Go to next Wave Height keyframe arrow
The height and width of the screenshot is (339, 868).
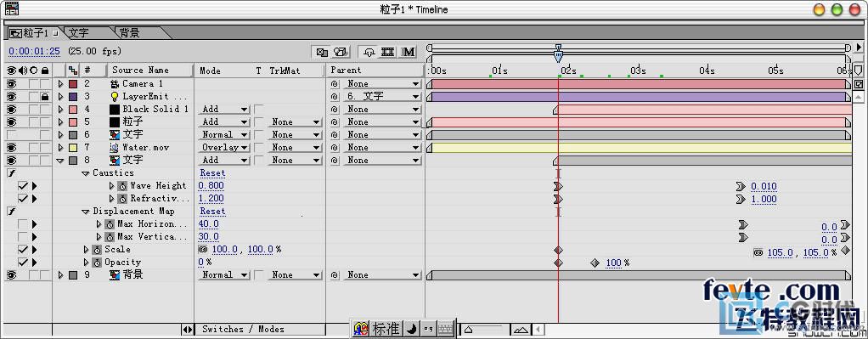click(x=34, y=186)
